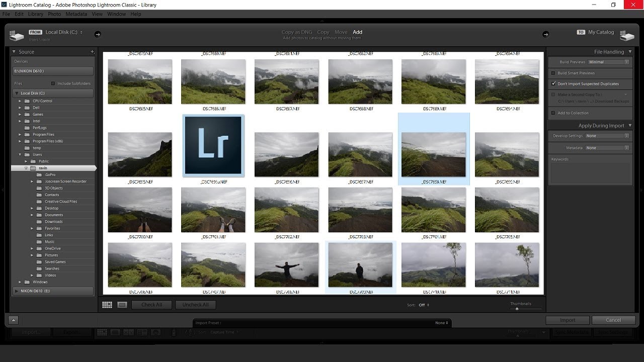Open the Metadata menu
Image resolution: width=644 pixels, height=362 pixels.
[76, 14]
